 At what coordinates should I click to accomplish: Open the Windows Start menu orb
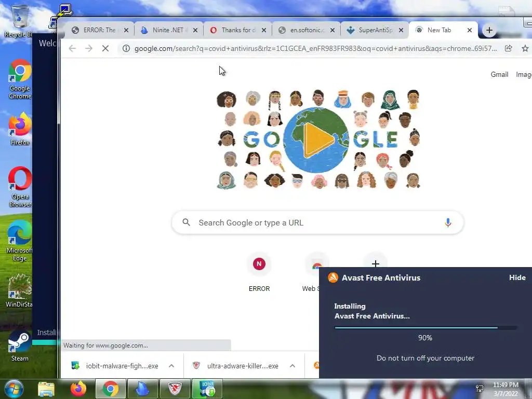coord(14,389)
